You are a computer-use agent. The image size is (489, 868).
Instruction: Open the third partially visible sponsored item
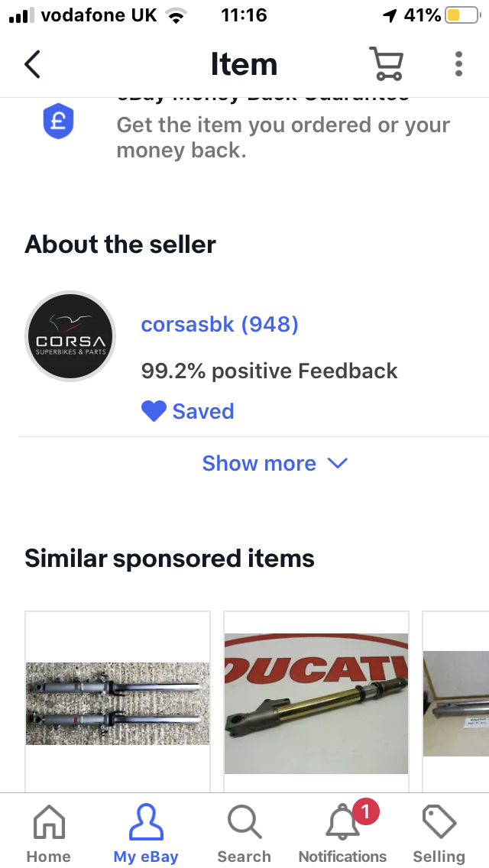[x=456, y=703]
